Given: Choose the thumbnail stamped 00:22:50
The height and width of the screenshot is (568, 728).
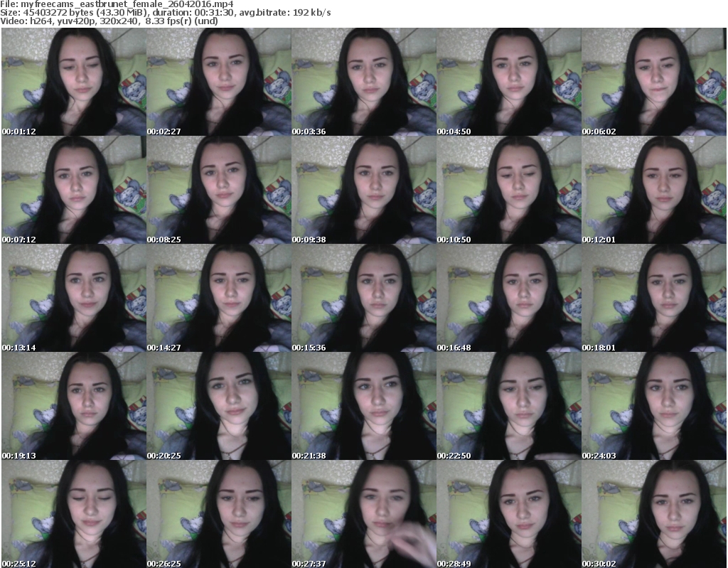Looking at the screenshot, I should [509, 406].
